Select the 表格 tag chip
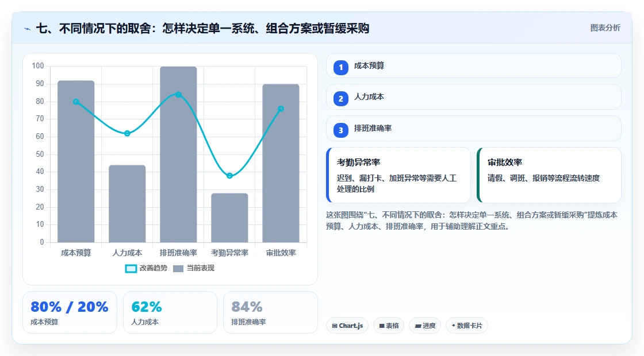Screen dimensions: 644x356 pyautogui.click(x=389, y=325)
